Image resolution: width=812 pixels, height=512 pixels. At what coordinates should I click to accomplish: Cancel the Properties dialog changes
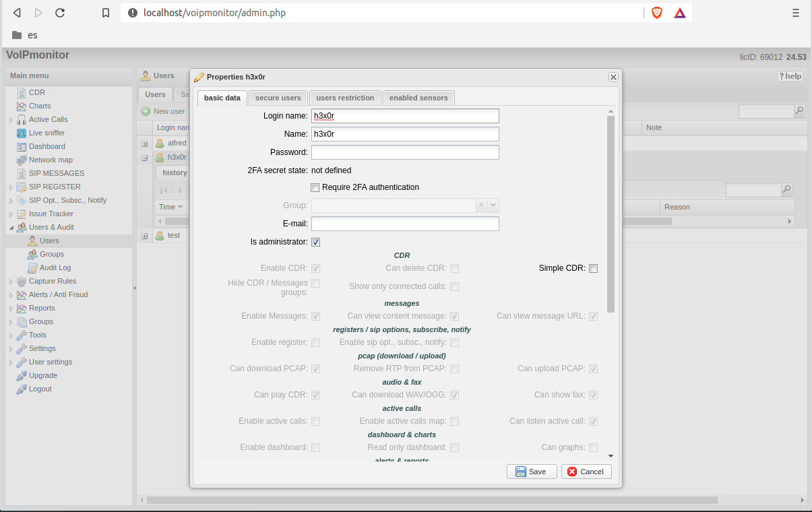point(586,471)
